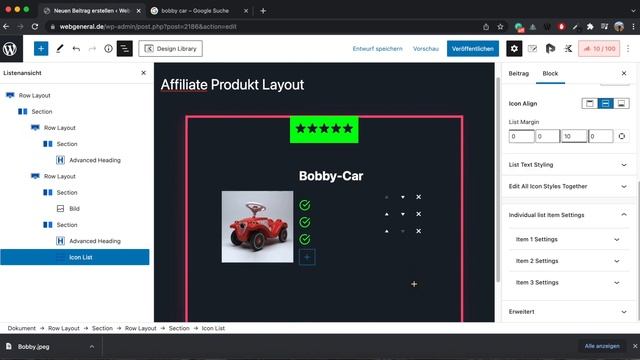Image resolution: width=640 pixels, height=360 pixels.
Task: Switch to the Beitrag tab
Action: click(x=519, y=73)
